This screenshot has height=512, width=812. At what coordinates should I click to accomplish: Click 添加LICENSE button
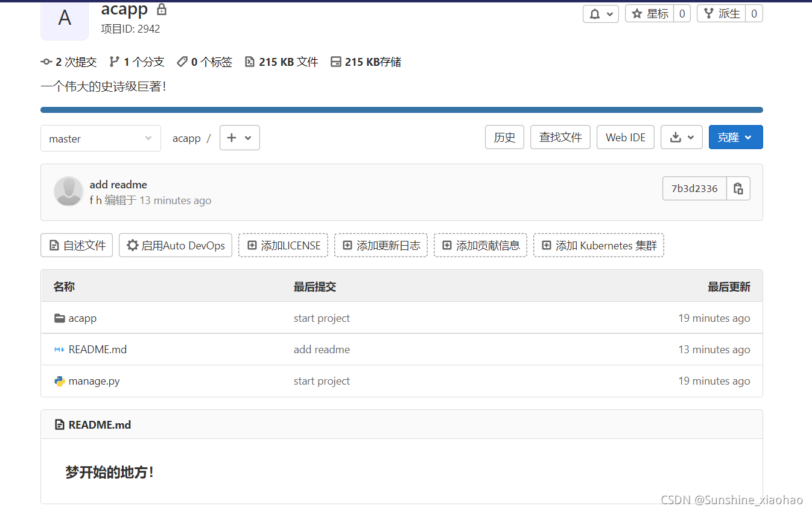point(284,245)
